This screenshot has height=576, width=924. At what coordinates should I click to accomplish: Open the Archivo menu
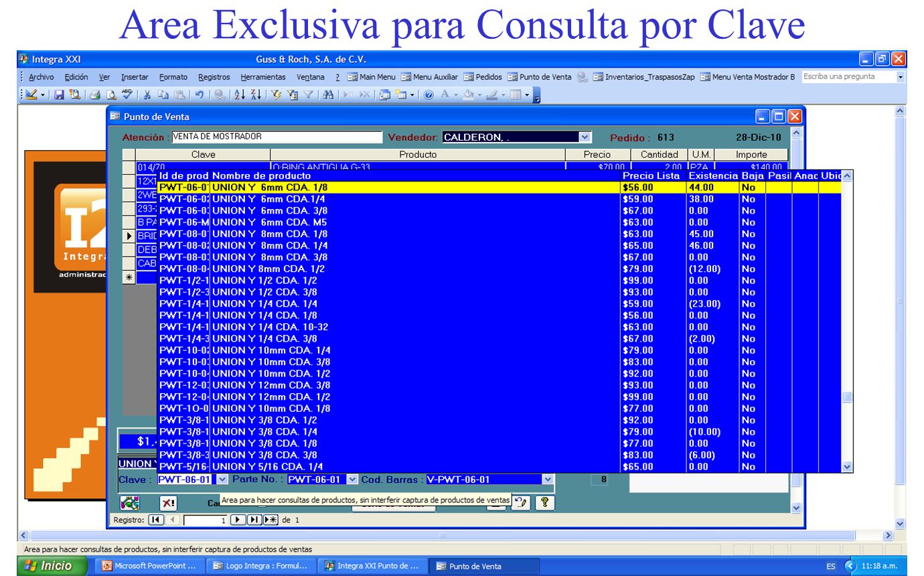point(42,77)
